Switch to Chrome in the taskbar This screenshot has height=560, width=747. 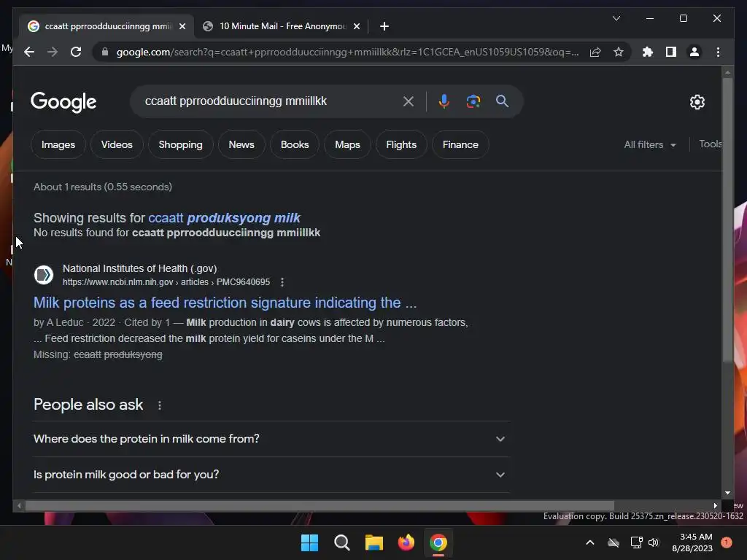tap(438, 542)
